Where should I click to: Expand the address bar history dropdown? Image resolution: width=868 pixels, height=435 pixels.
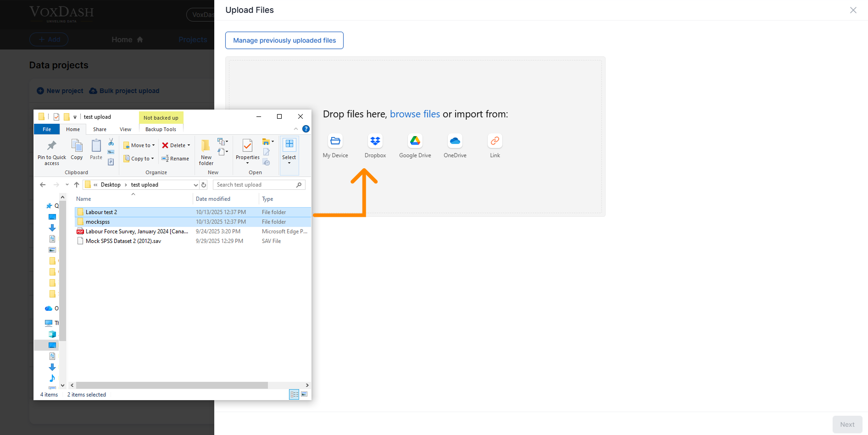tap(196, 185)
